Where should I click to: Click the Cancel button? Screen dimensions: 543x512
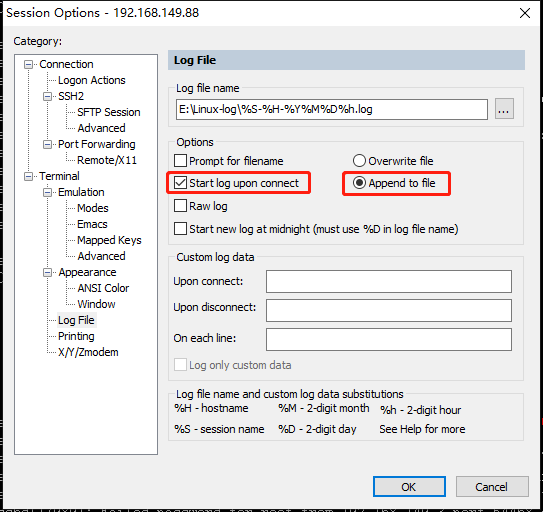point(492,487)
